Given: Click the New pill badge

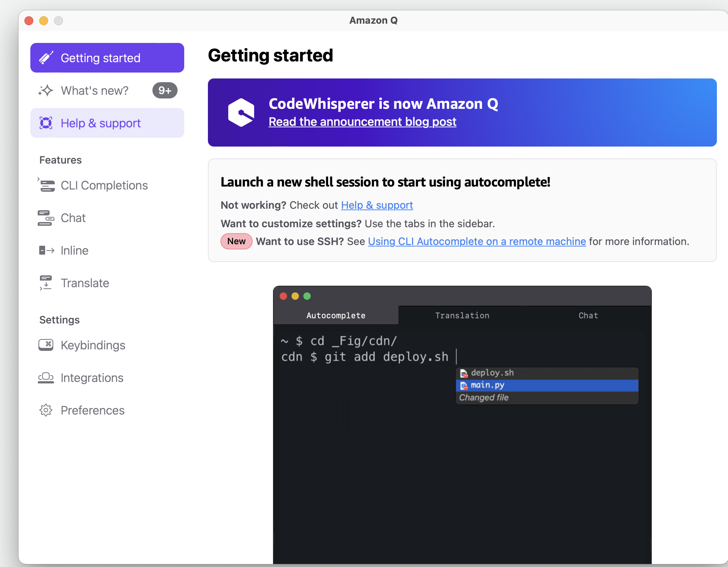Looking at the screenshot, I should [236, 241].
